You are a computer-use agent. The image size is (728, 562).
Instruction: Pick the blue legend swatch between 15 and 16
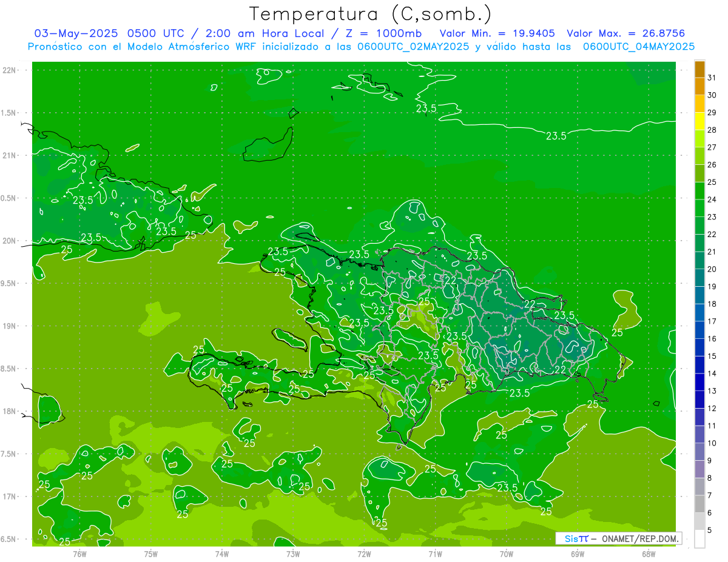point(699,347)
